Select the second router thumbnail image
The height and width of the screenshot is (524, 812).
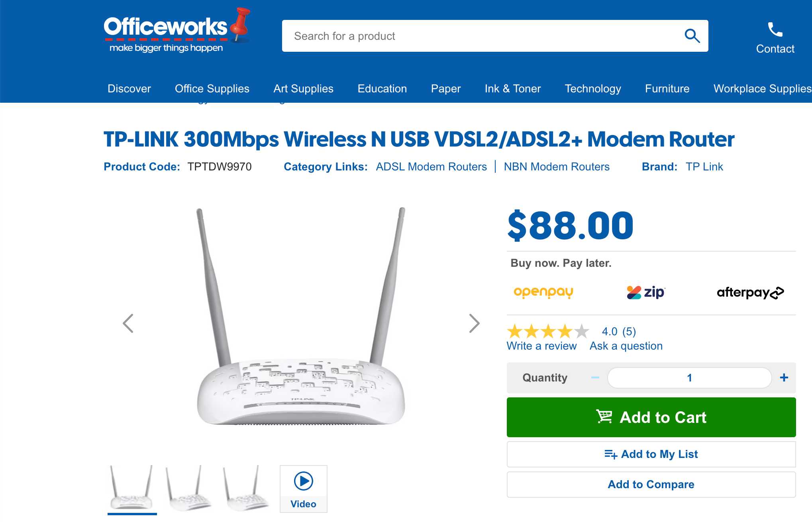[189, 489]
